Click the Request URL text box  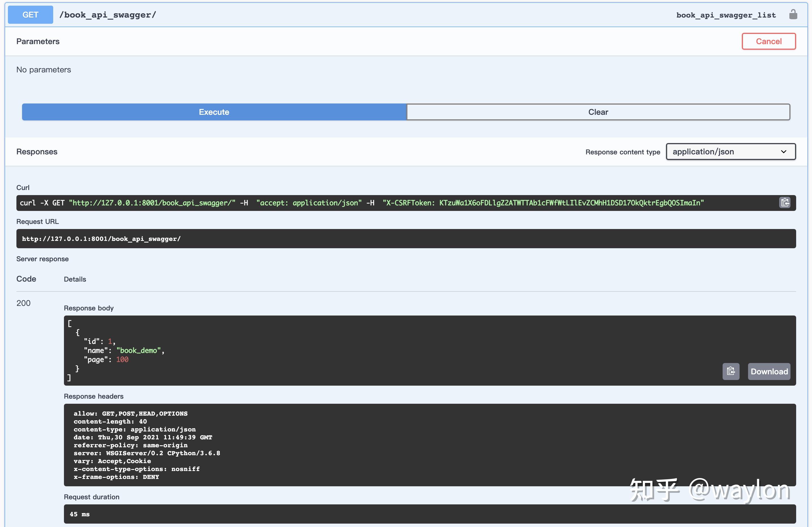(x=406, y=239)
